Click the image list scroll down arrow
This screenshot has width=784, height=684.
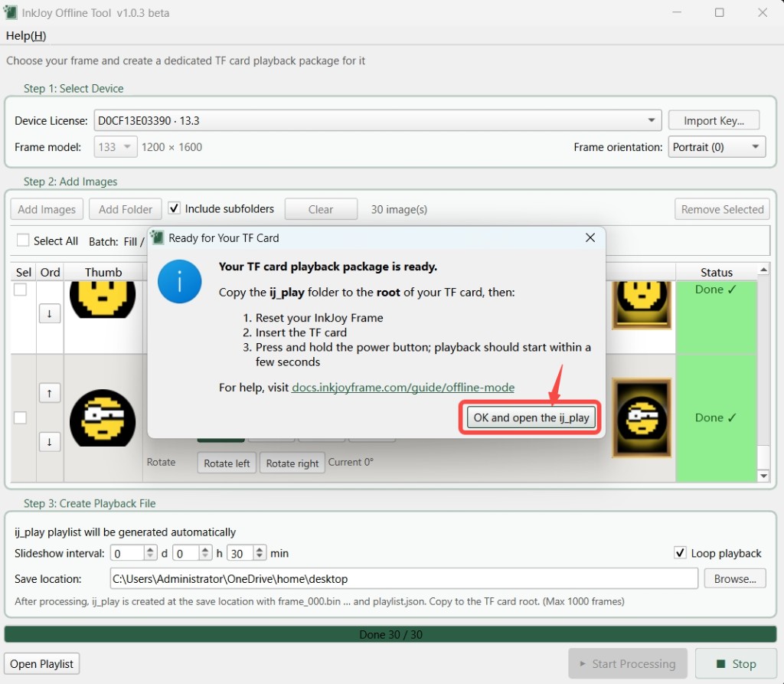point(763,476)
